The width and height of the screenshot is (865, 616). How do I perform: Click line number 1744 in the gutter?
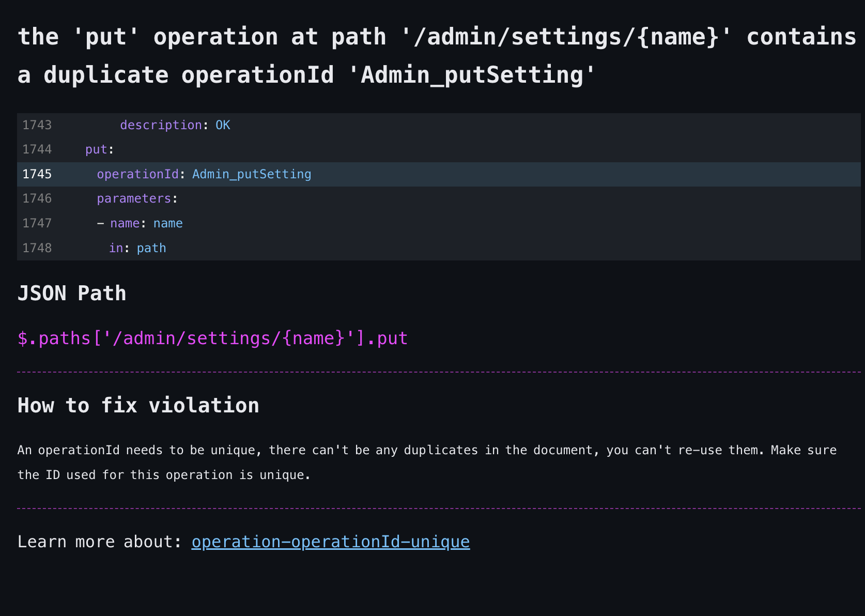click(x=37, y=149)
